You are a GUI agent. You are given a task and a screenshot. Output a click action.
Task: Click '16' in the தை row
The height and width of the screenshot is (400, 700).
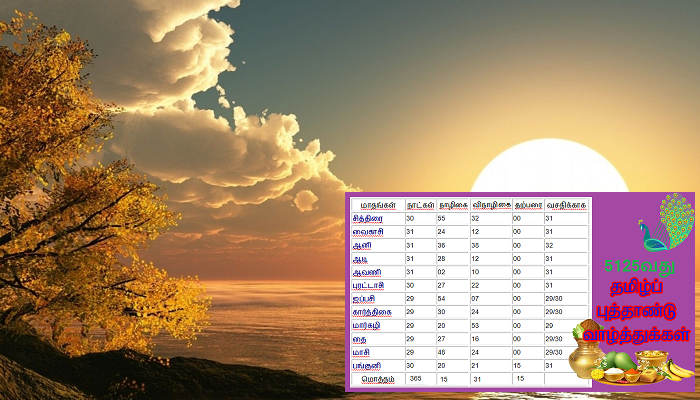(x=475, y=339)
